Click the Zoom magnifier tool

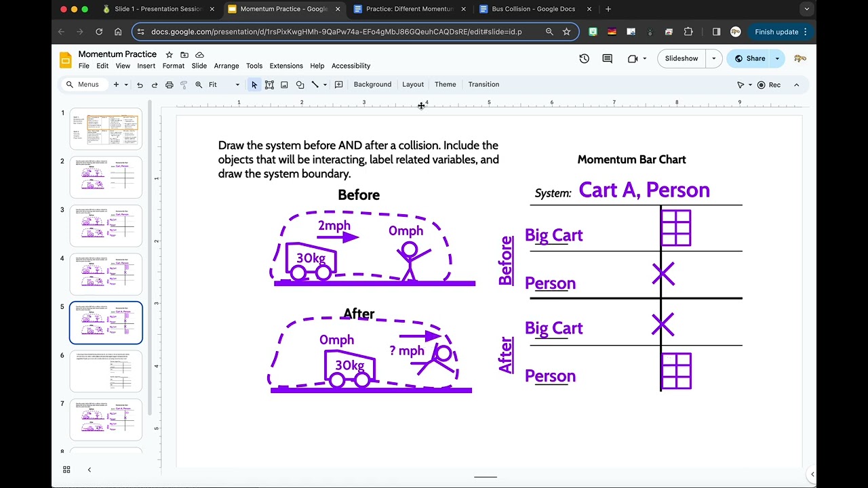[199, 85]
